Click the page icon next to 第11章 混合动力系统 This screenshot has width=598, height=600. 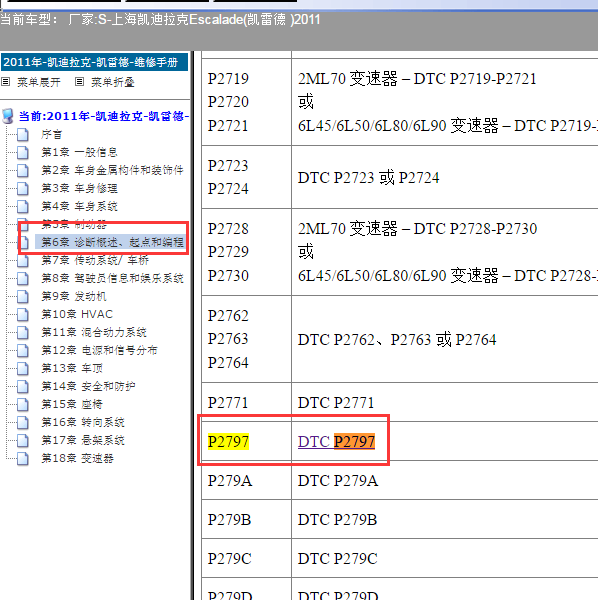[23, 332]
